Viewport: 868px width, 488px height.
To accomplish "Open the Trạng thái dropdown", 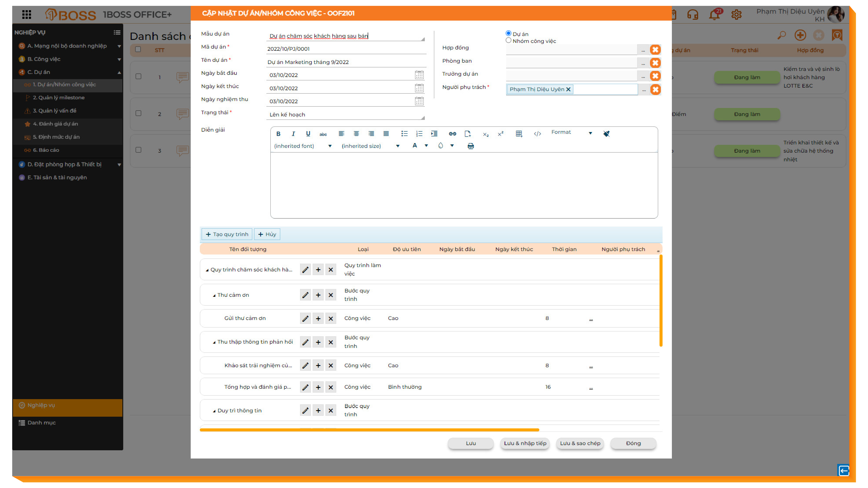I will 345,114.
